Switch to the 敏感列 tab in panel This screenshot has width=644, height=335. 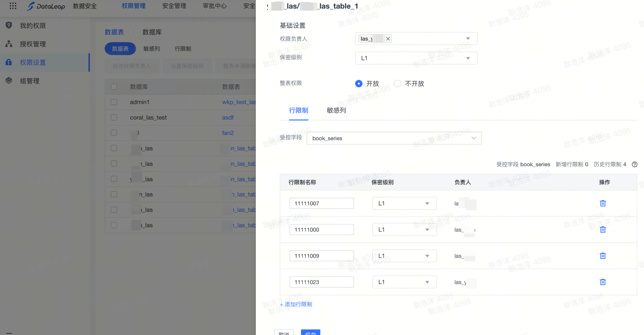point(336,111)
